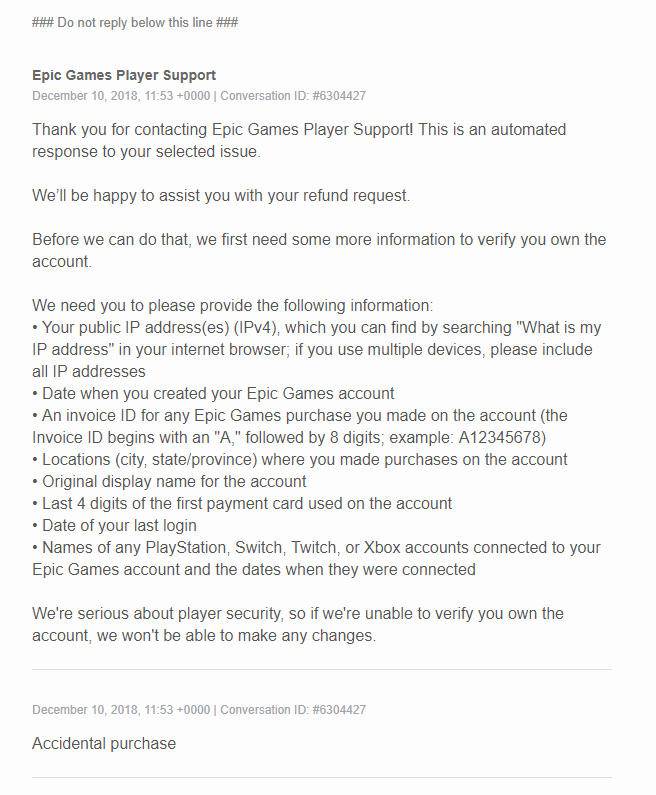The width and height of the screenshot is (656, 795).
Task: Click the account creation date bullet
Action: [213, 393]
